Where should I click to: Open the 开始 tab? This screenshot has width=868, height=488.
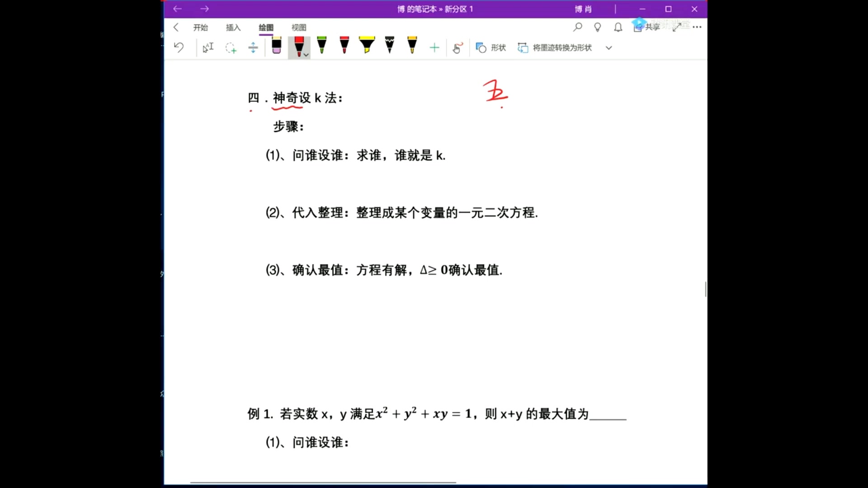(x=200, y=28)
